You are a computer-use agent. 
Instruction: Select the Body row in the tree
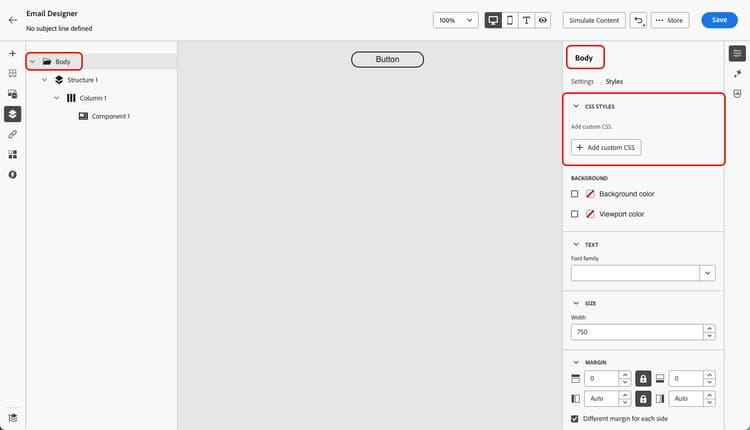pyautogui.click(x=101, y=62)
